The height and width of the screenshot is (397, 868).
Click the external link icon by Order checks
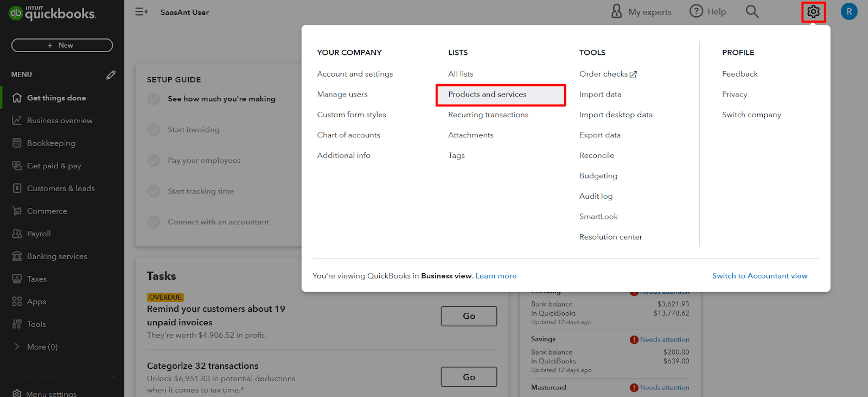coord(633,74)
